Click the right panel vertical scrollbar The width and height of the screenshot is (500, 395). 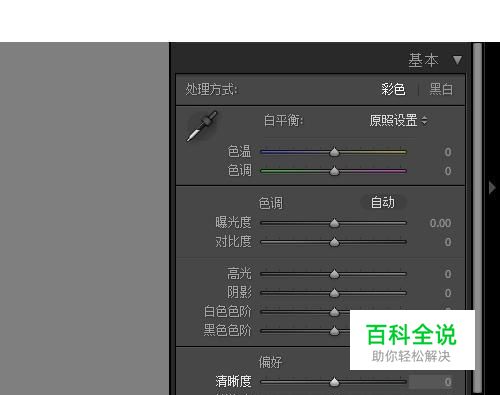click(478, 218)
